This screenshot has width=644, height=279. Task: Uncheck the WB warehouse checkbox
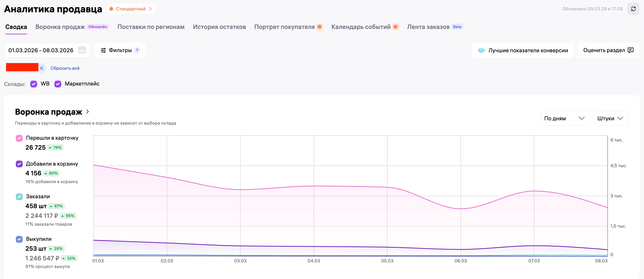(34, 84)
